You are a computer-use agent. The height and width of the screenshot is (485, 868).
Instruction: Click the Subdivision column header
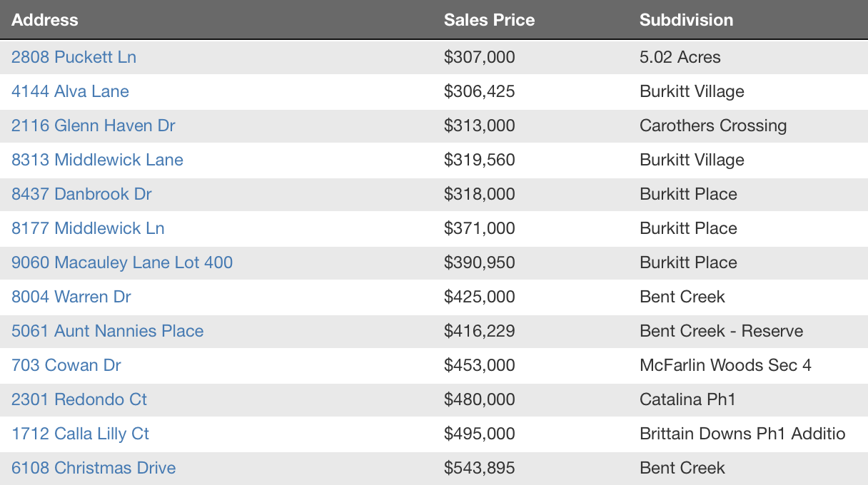pyautogui.click(x=686, y=20)
